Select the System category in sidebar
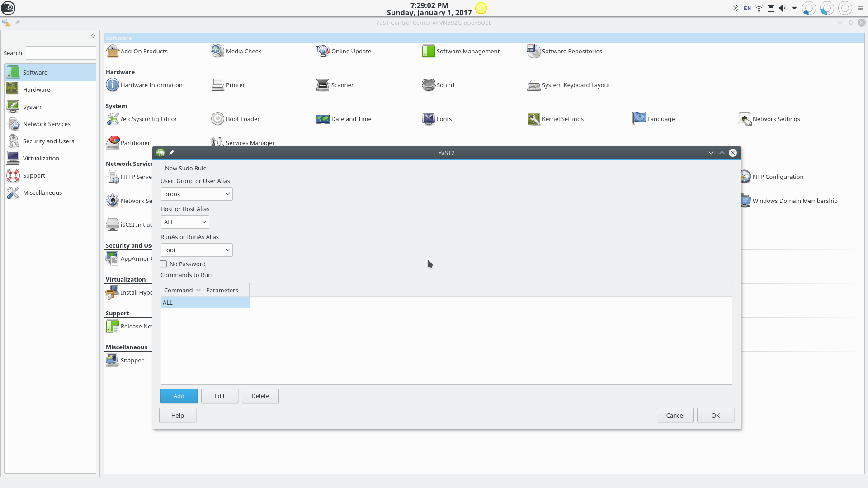This screenshot has height=488, width=868. tap(50, 107)
